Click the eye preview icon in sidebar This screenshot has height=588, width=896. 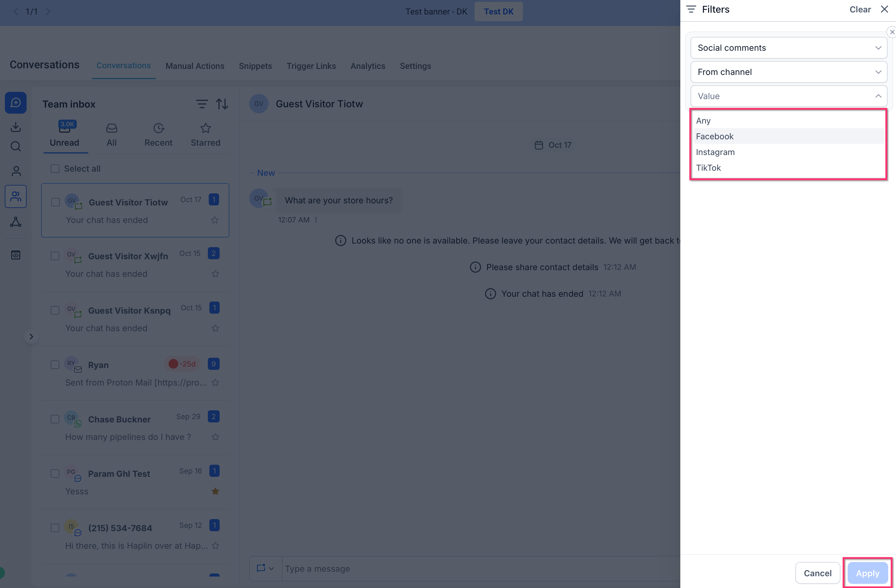[15, 255]
